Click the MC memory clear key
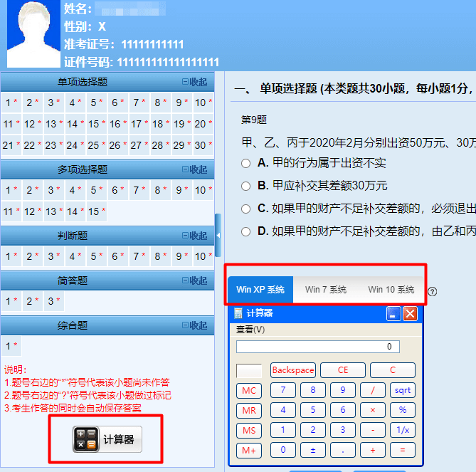The height and width of the screenshot is (472, 476). point(249,390)
